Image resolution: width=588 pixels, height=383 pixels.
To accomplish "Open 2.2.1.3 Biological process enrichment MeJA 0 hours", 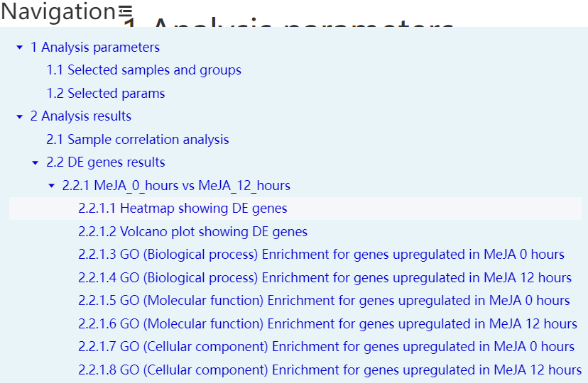I will [321, 255].
